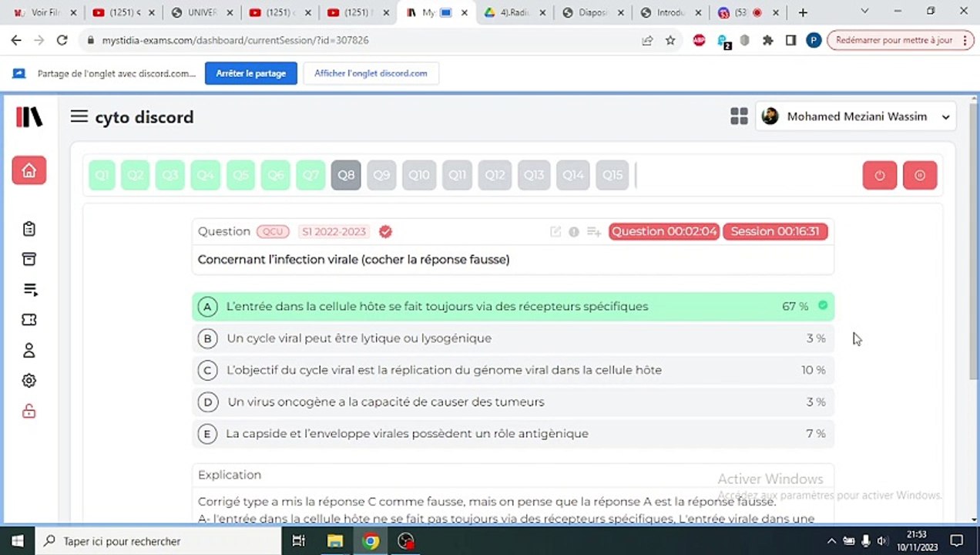
Task: Select answer D radio circle
Action: [x=206, y=402]
